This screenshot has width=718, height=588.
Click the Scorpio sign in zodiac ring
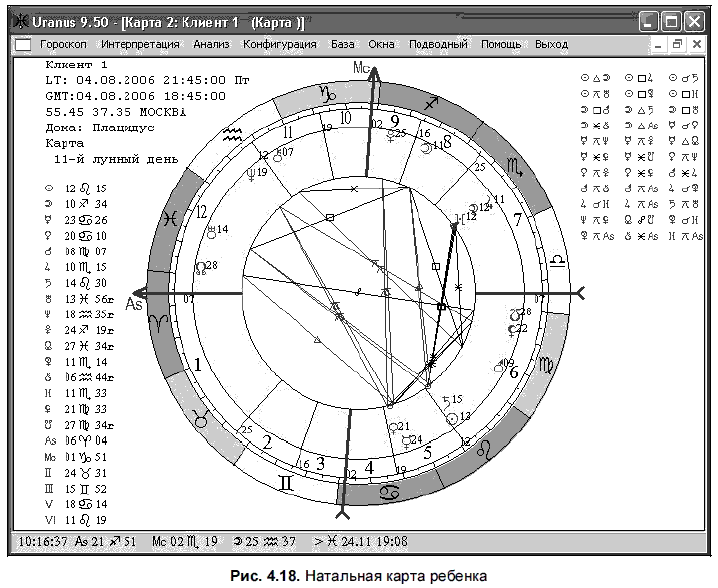(515, 167)
